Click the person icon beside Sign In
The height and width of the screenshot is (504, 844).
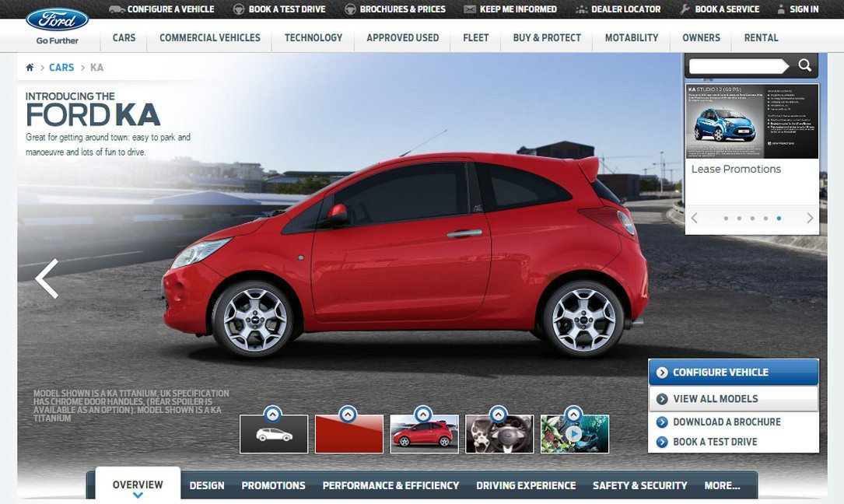(781, 9)
